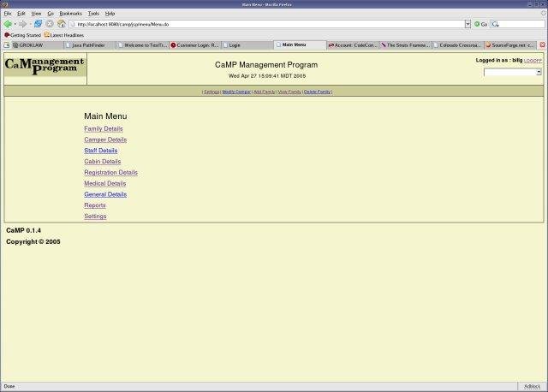Screen dimensions: 548x392
Task: Click the 'CaMP Management Program' page title
Action: (x=266, y=65)
